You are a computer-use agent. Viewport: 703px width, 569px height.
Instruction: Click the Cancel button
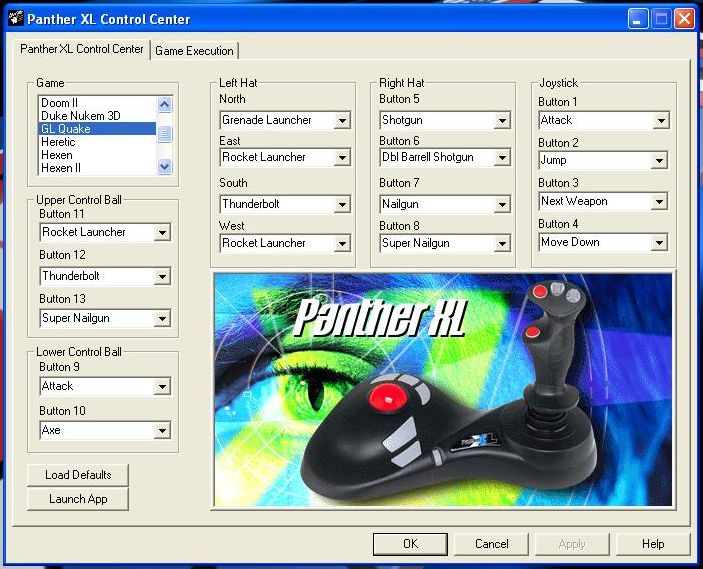click(491, 544)
